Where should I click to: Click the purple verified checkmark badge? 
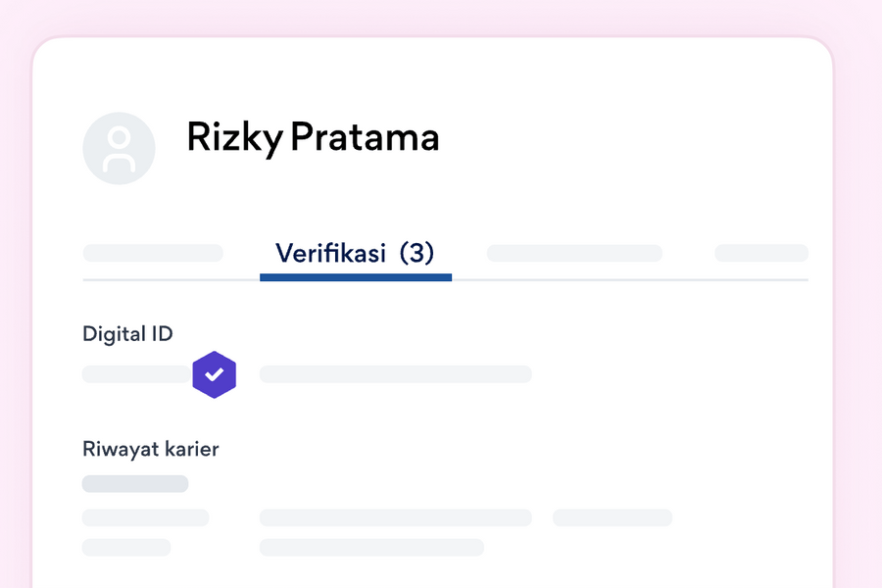tap(215, 374)
